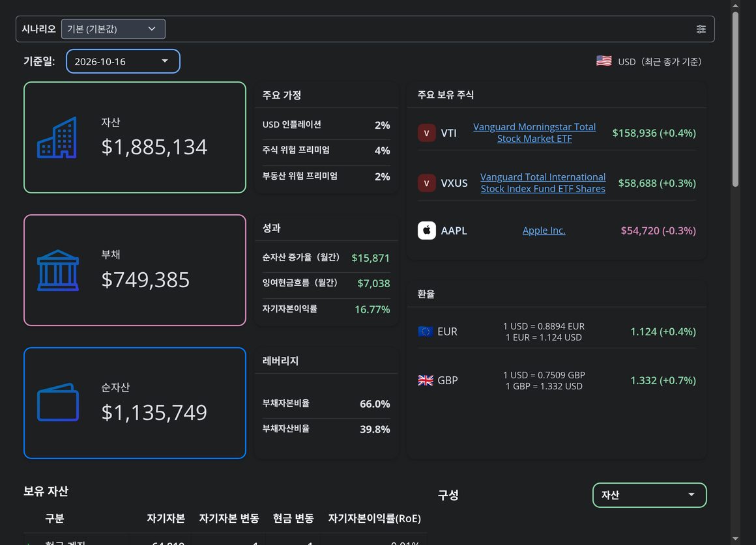This screenshot has width=756, height=545.
Task: Expand the 구성 dropdown set to 자산
Action: click(650, 495)
